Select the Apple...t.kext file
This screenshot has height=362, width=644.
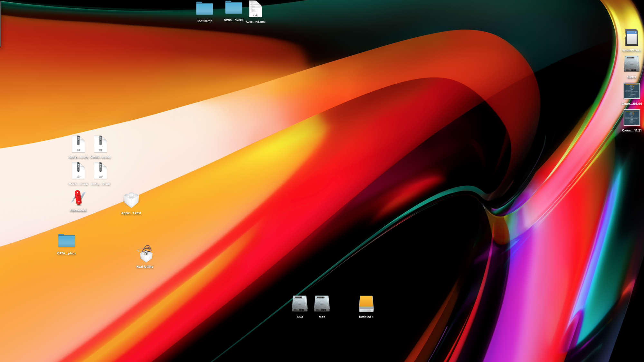[x=131, y=200]
